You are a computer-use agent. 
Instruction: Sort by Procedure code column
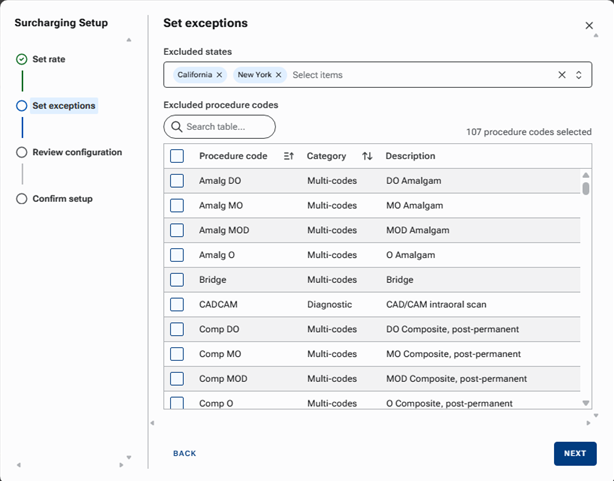click(289, 156)
